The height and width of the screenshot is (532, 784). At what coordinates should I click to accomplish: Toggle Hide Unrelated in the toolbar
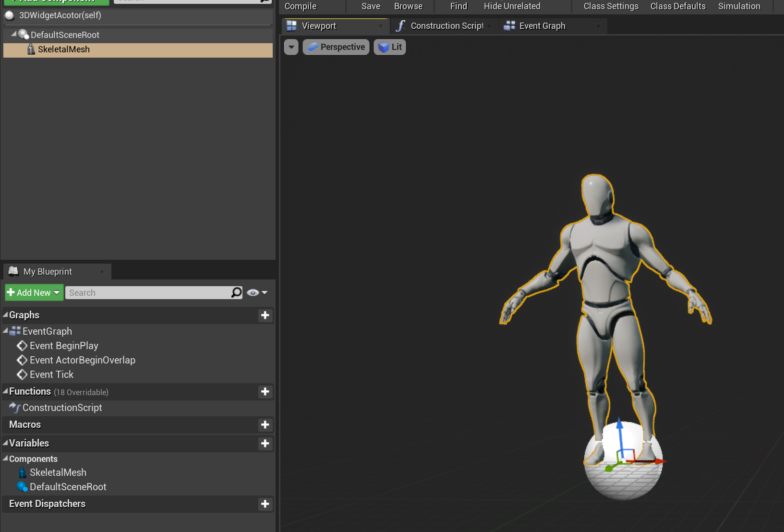[512, 6]
